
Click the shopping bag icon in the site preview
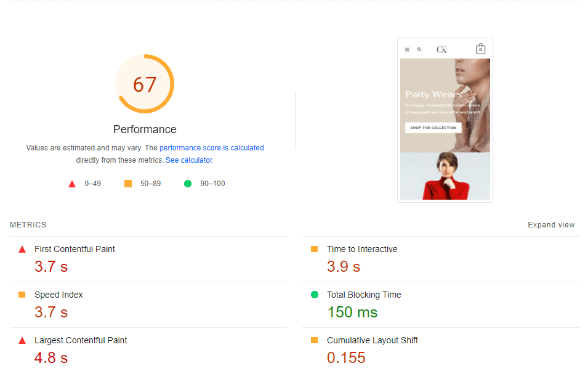click(481, 48)
